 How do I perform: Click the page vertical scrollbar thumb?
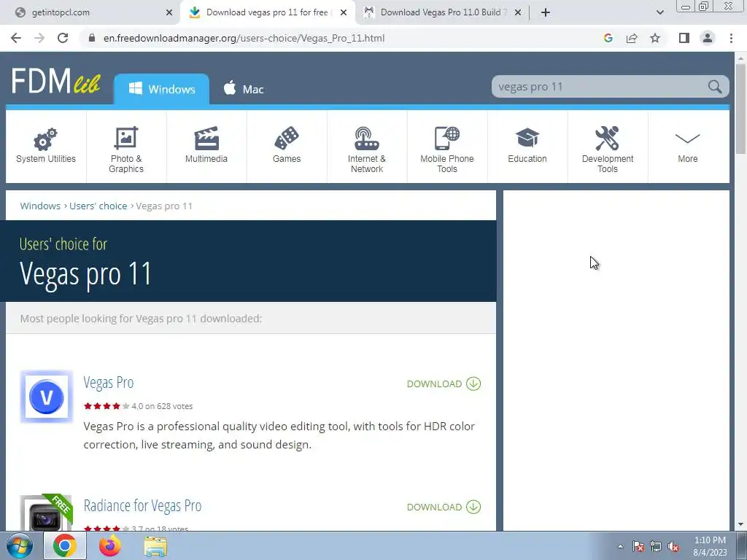[x=740, y=109]
